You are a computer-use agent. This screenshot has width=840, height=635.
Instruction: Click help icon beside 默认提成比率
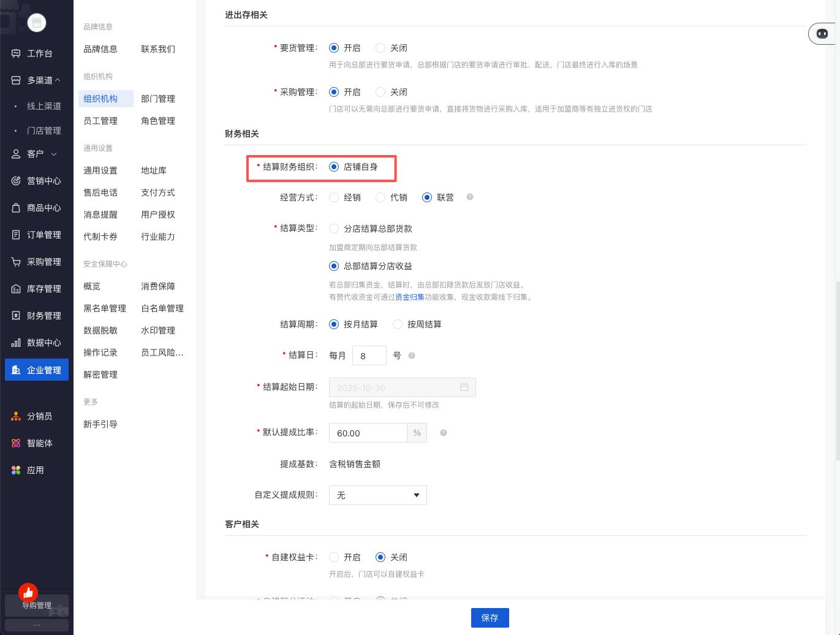coord(444,433)
